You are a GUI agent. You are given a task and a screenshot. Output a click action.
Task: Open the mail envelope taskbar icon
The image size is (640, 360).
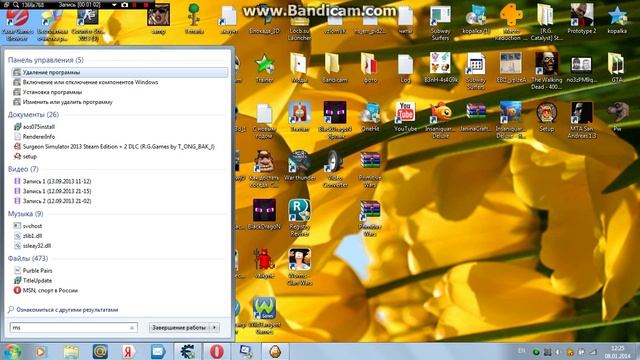tap(158, 351)
